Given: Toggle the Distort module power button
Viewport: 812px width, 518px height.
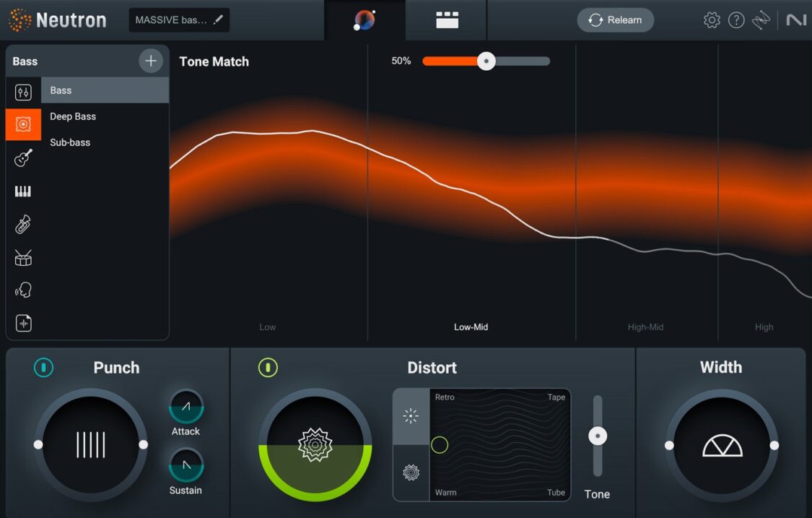Looking at the screenshot, I should pos(268,368).
